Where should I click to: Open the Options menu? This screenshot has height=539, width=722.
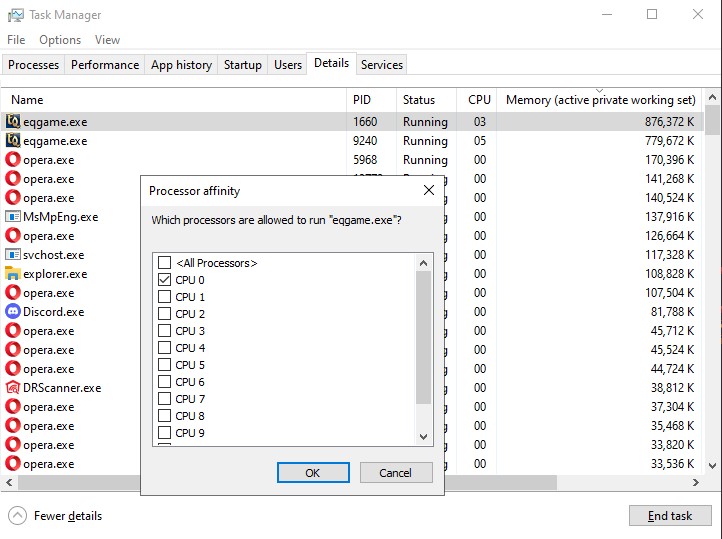[60, 40]
